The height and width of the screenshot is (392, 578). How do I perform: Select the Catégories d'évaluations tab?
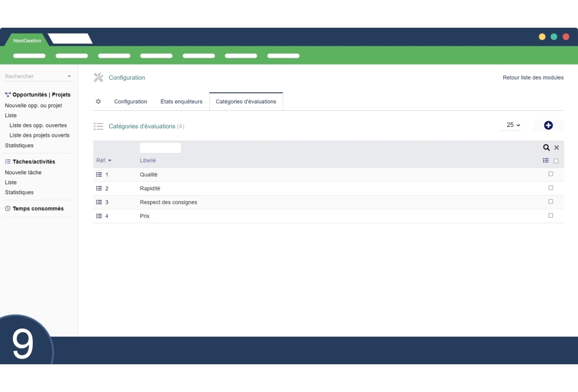pos(246,102)
